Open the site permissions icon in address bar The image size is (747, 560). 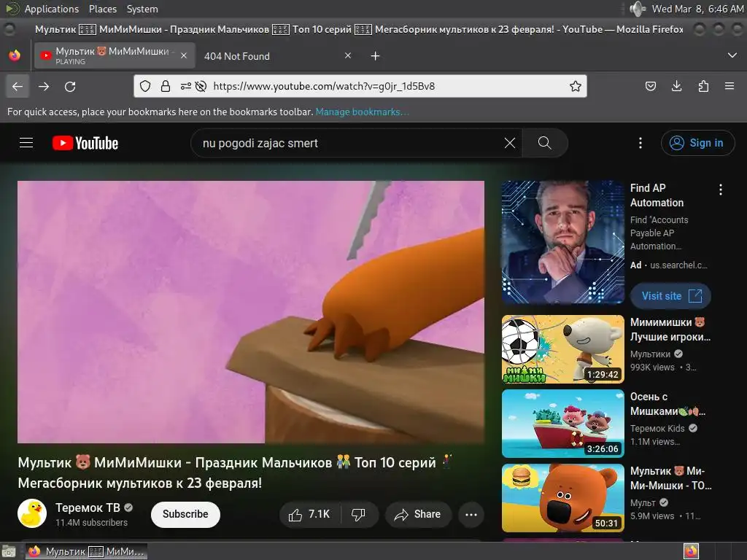tap(186, 86)
